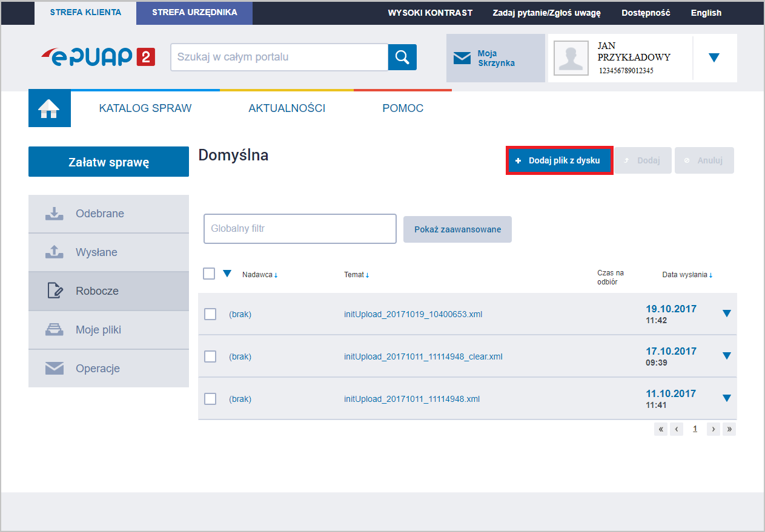This screenshot has width=765, height=532.
Task: Click Dodaj plik z dysku button
Action: (558, 160)
